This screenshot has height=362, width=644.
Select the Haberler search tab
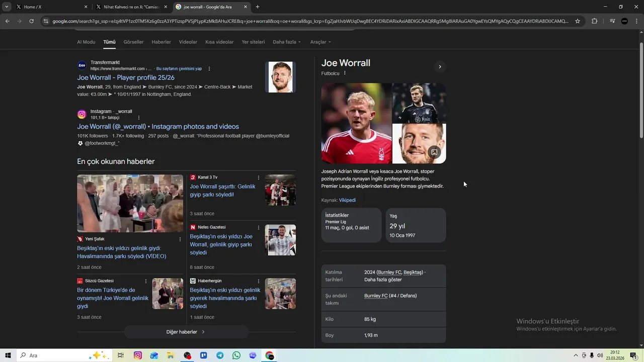click(x=161, y=42)
